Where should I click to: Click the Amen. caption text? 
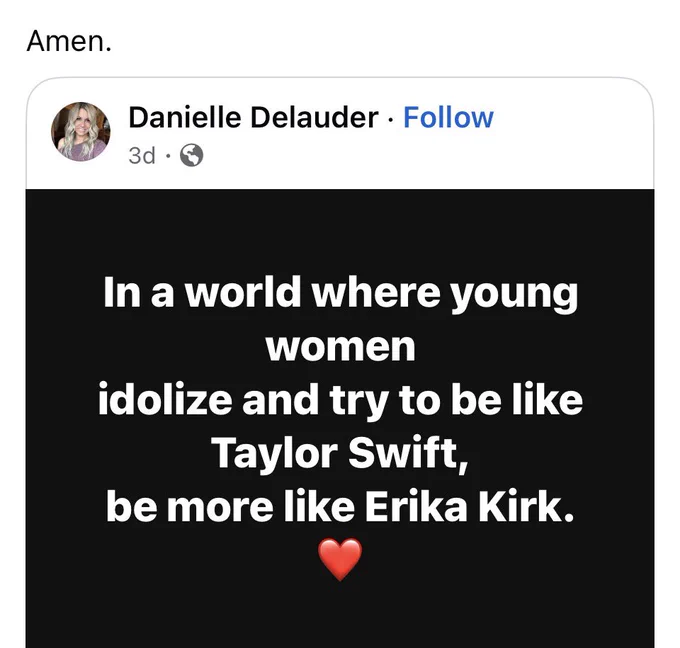click(69, 42)
